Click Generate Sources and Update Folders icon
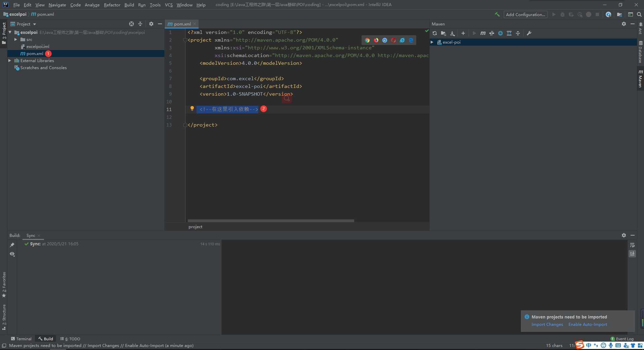This screenshot has width=644, height=350. (443, 33)
